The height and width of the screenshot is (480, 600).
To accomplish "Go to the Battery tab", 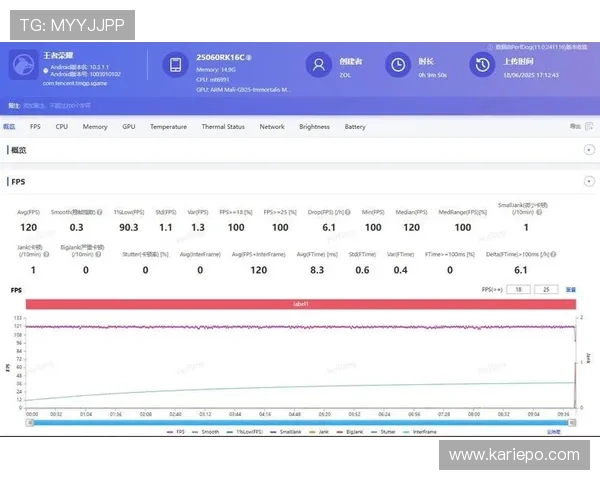I will point(355,127).
